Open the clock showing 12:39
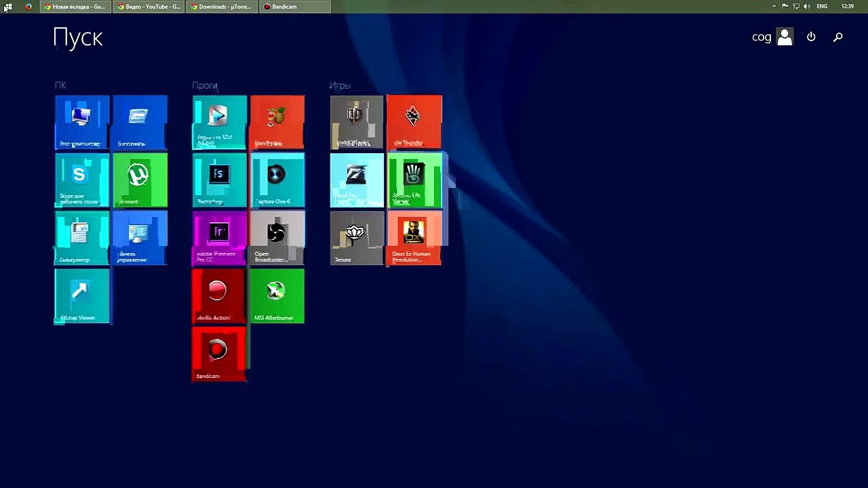Viewport: 868px width, 488px height. coord(848,7)
